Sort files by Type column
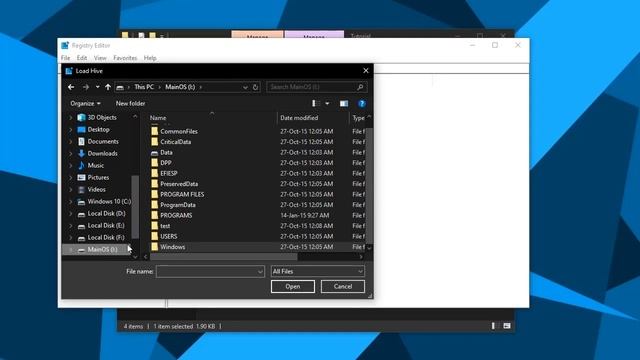The height and width of the screenshot is (360, 640). (x=358, y=118)
